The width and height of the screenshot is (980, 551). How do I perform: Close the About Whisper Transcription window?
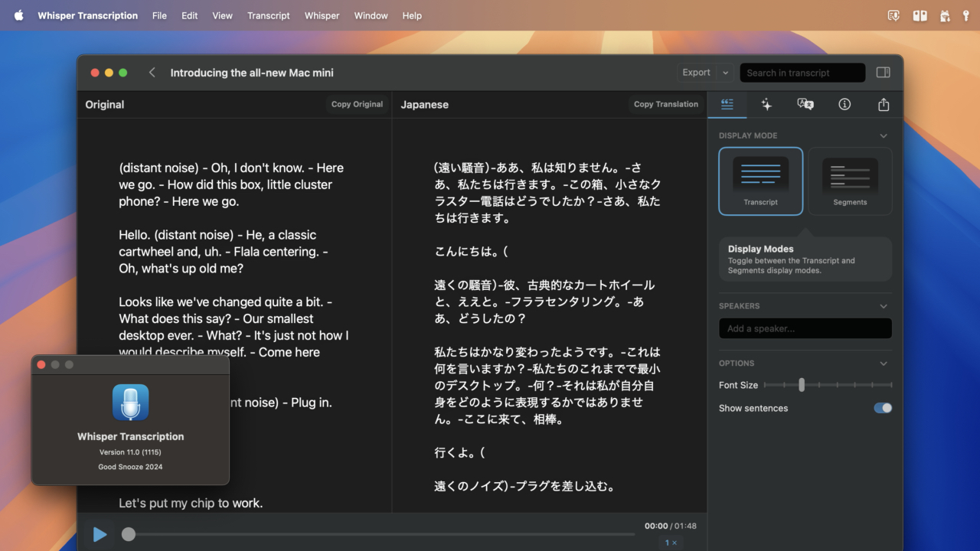click(41, 364)
